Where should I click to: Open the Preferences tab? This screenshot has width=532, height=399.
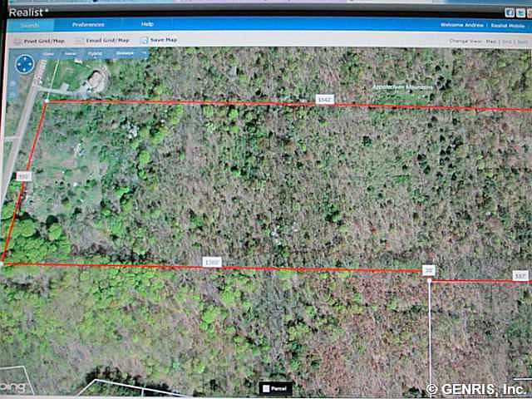point(88,25)
